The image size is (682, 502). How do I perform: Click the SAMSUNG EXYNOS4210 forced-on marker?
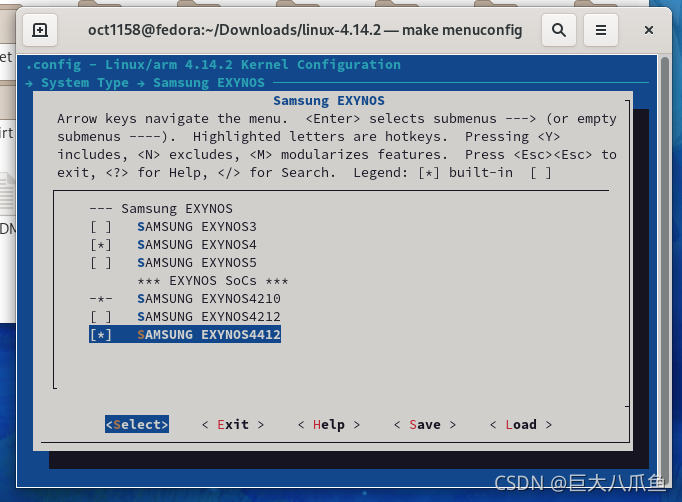100,299
